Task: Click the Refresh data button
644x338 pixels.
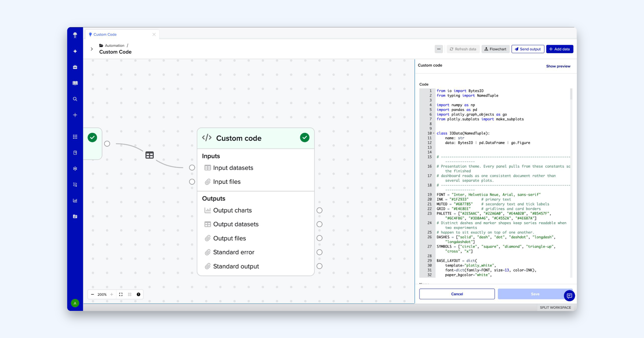Action: (463, 49)
